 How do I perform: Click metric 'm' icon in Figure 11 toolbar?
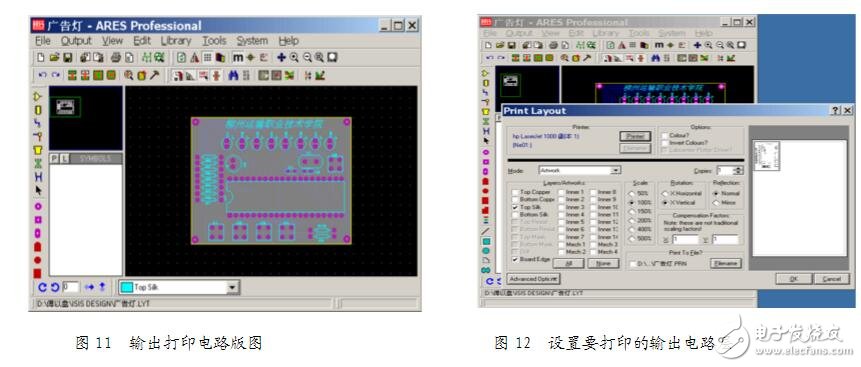[238, 57]
